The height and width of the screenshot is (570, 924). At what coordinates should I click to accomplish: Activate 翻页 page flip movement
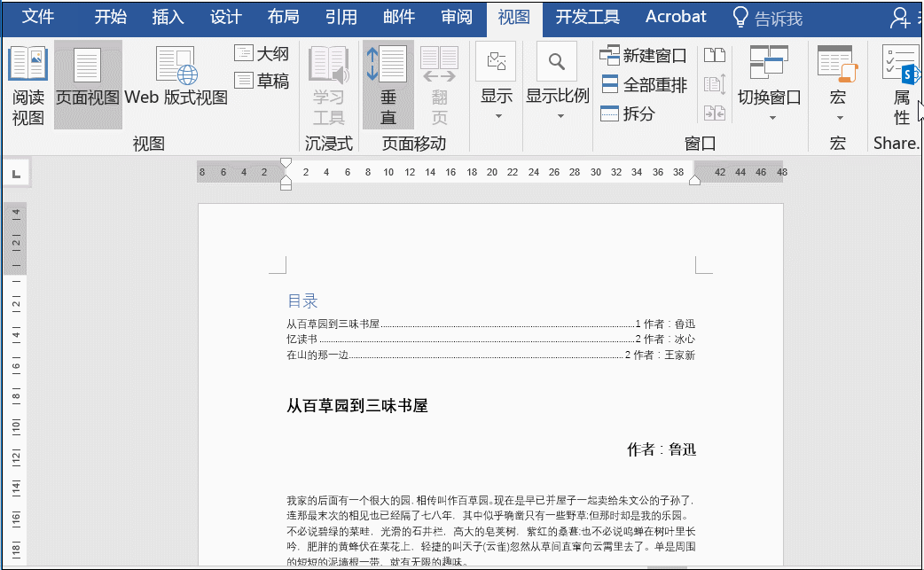439,86
